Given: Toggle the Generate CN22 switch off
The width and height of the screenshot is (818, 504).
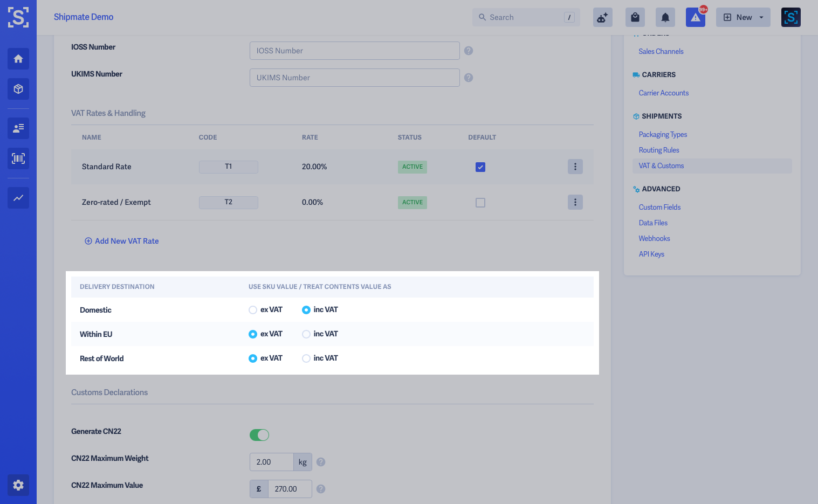Looking at the screenshot, I should tap(259, 435).
